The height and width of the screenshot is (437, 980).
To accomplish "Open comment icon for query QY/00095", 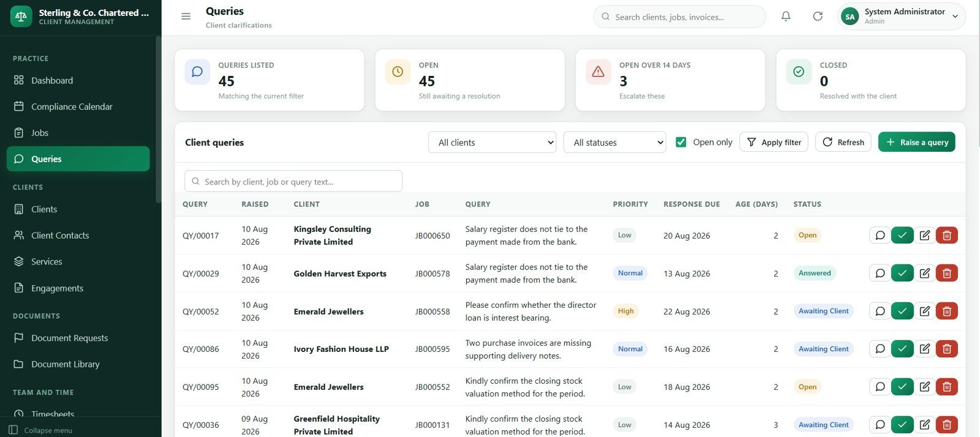I will [x=880, y=387].
